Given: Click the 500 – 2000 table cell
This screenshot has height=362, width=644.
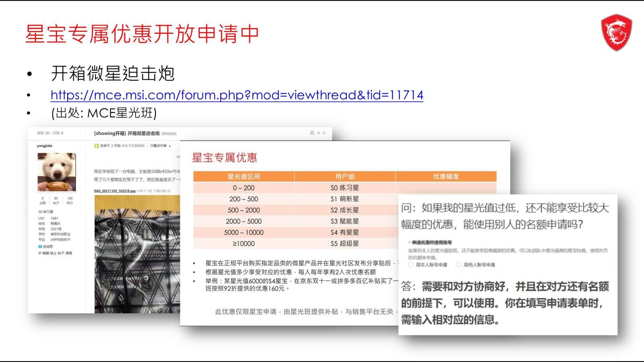Looking at the screenshot, I should coord(244,210).
